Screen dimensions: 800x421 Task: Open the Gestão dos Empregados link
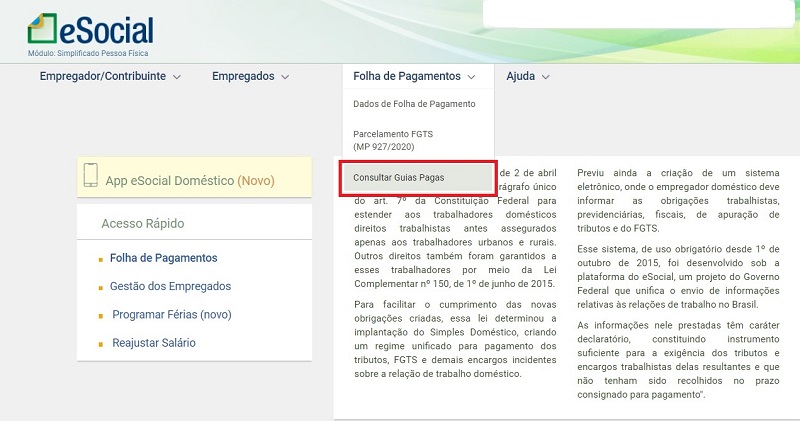tap(170, 287)
